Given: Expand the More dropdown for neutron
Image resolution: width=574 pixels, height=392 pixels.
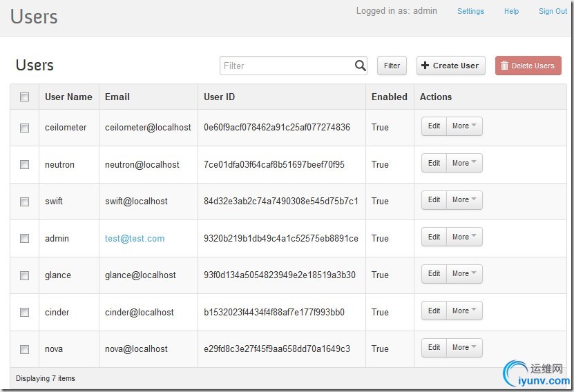Looking at the screenshot, I should click(464, 164).
